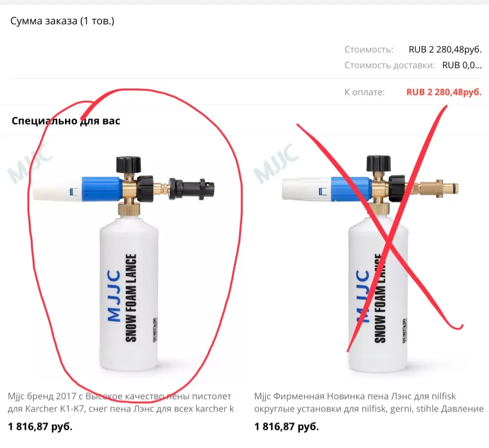Screen dimensions: 489x448
Task: Open the Karcher K1-K7 product title link
Action: (x=121, y=403)
